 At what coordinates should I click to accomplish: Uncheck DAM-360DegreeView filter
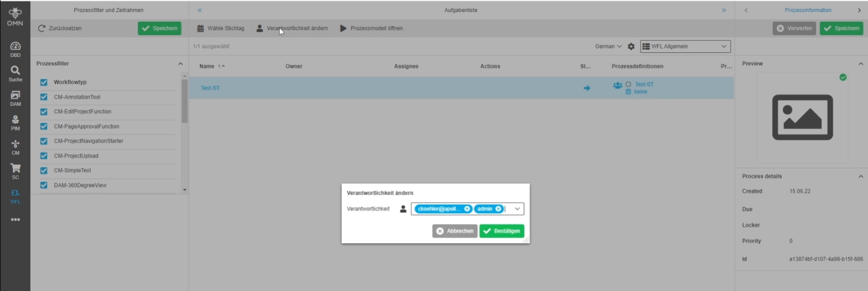44,185
